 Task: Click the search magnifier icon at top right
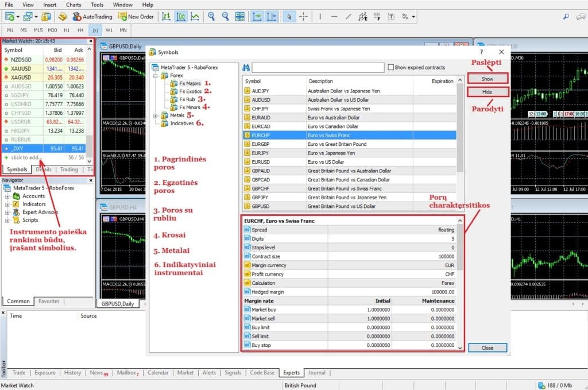566,17
